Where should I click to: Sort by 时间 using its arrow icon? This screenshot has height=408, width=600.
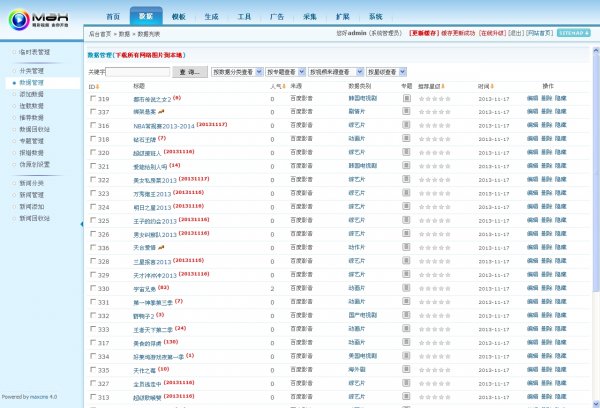pyautogui.click(x=492, y=86)
